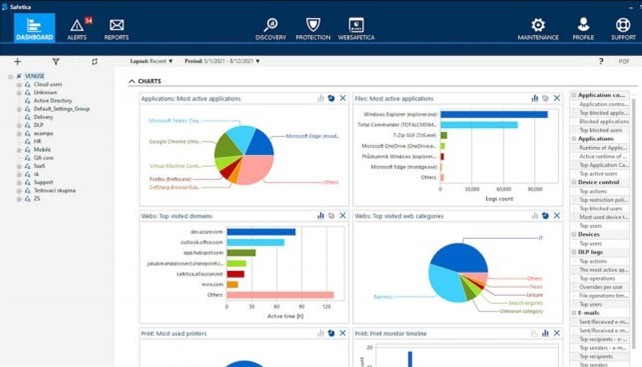Open the WebSafetica module
Viewport: 642px width, 367px height.
point(356,29)
